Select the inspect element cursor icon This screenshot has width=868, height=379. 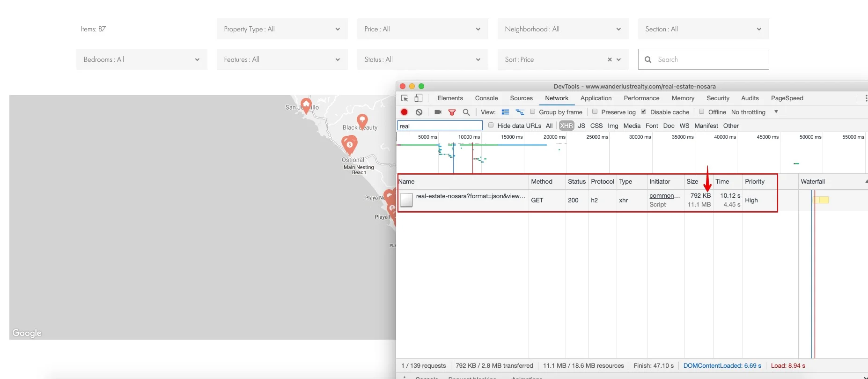[405, 98]
